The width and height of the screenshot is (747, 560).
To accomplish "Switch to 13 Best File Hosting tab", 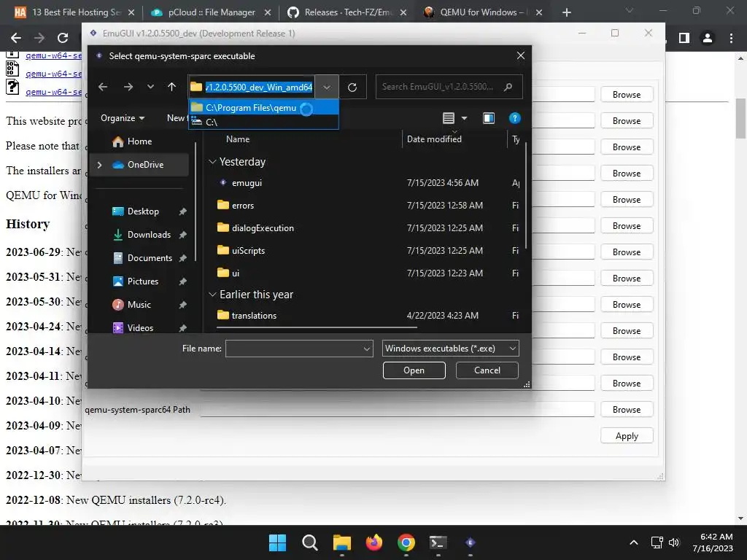I will tap(74, 12).
